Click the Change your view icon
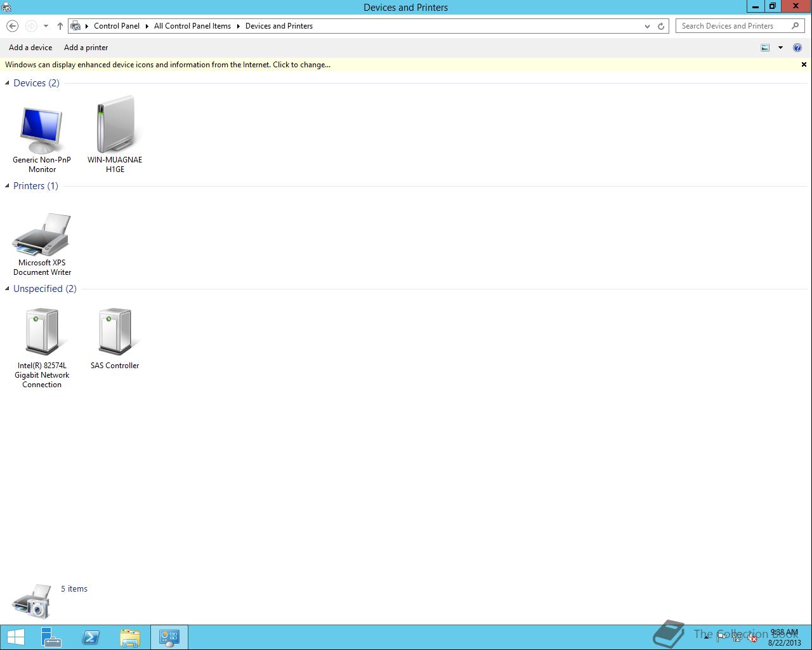Image resolution: width=812 pixels, height=650 pixels. tap(765, 48)
